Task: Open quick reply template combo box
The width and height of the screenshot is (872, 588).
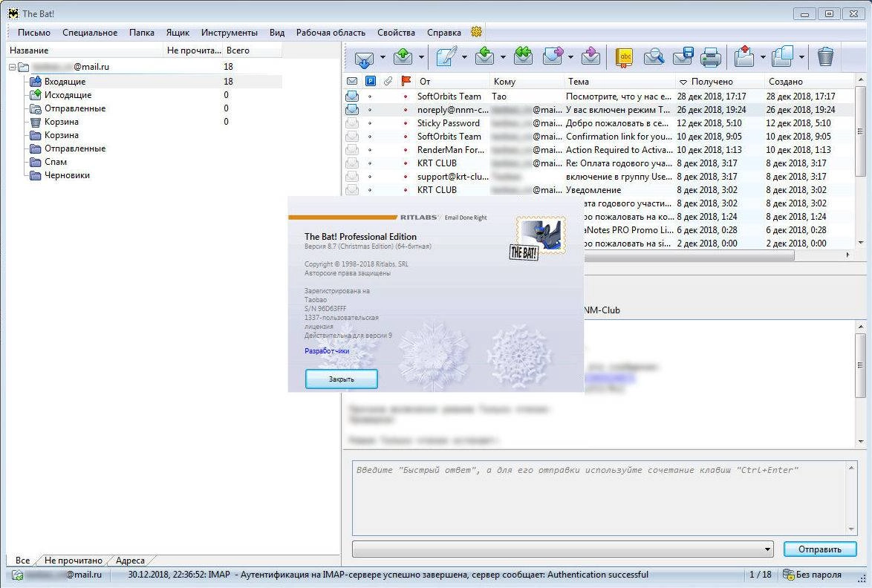Action: tap(563, 549)
